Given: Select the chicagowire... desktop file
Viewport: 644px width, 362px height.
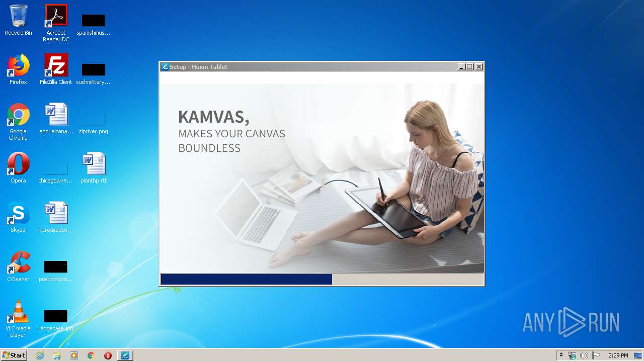Looking at the screenshot, I should click(56, 171).
